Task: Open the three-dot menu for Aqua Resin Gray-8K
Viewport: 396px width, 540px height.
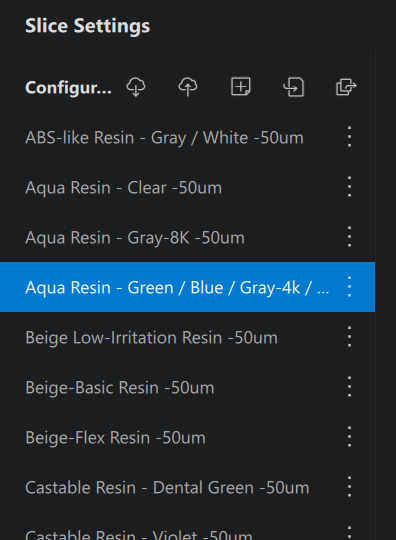Action: coord(350,237)
